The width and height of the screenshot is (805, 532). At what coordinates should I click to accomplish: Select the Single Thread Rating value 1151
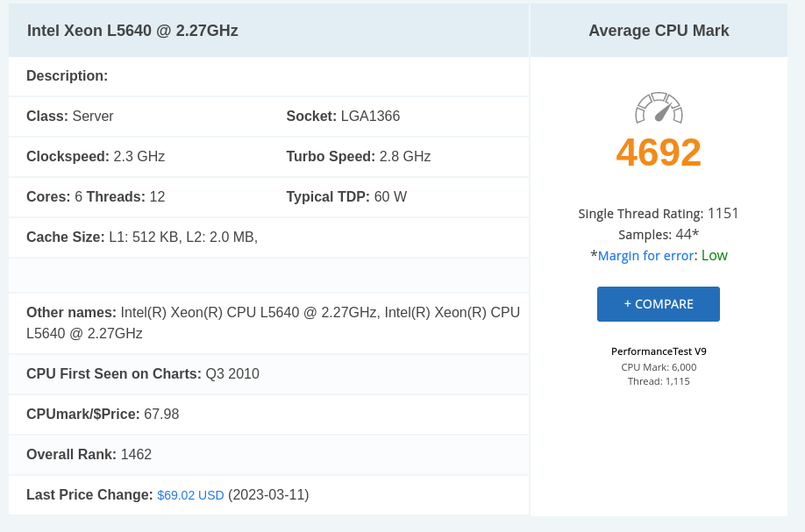point(723,214)
